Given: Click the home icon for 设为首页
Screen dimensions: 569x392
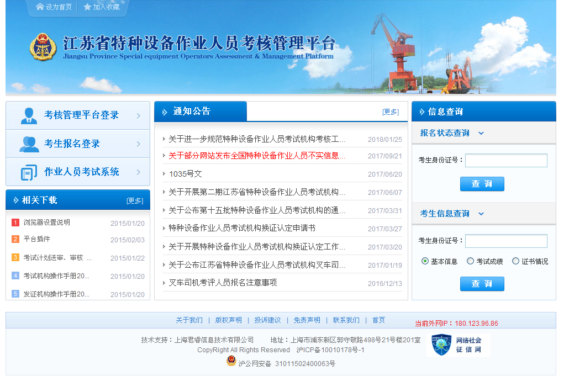Looking at the screenshot, I should point(40,7).
